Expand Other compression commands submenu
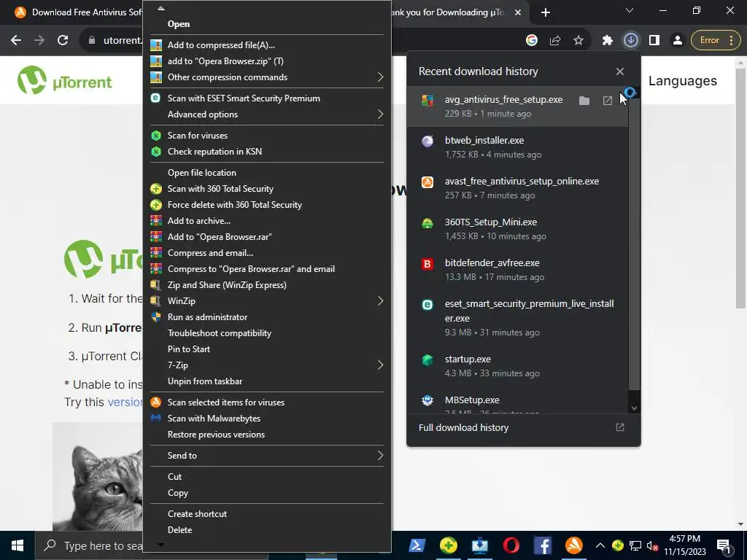747x560 pixels. (267, 77)
